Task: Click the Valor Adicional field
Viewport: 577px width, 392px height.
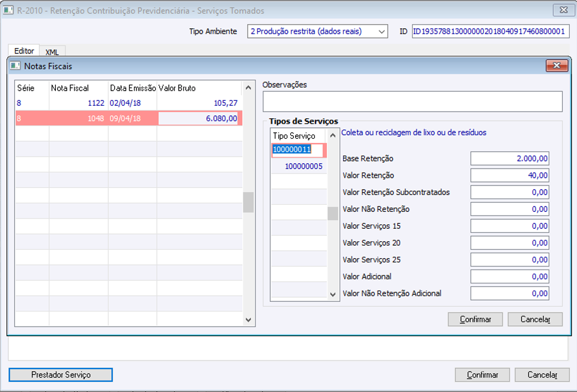Action: (x=510, y=277)
